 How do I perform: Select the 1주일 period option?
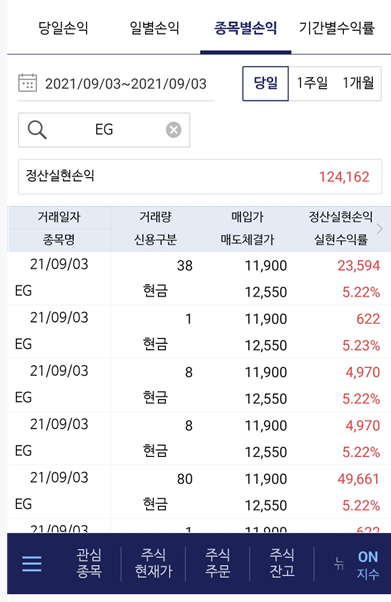coord(312,83)
